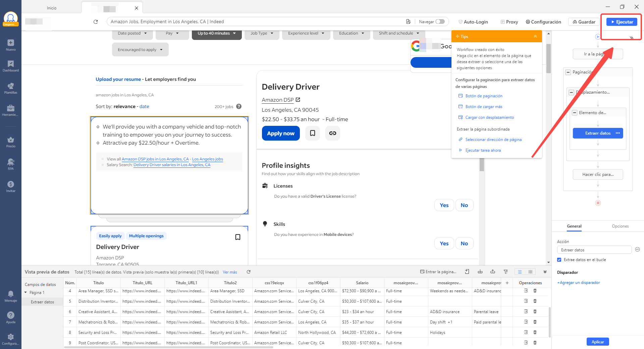Viewport: 644px width, 349px height.
Task: Click the Ejecutar run button
Action: [622, 22]
